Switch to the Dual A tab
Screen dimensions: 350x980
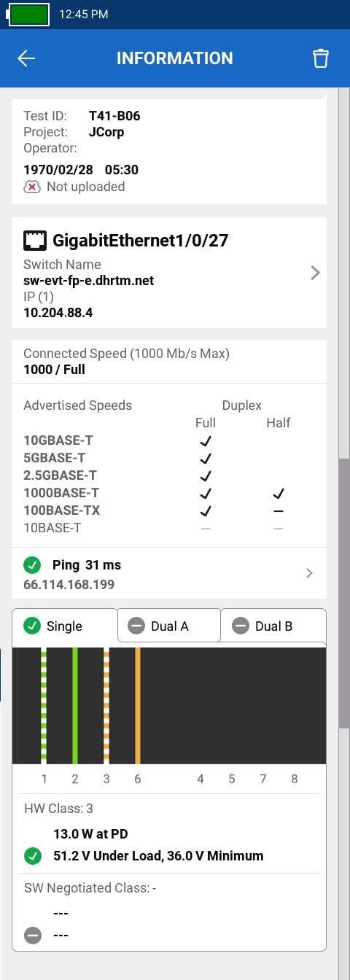click(169, 626)
